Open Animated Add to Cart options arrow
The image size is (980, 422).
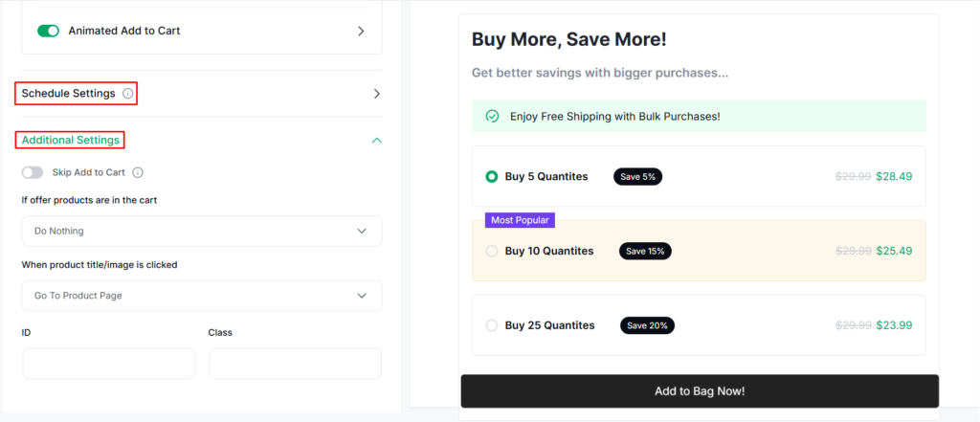(x=361, y=31)
